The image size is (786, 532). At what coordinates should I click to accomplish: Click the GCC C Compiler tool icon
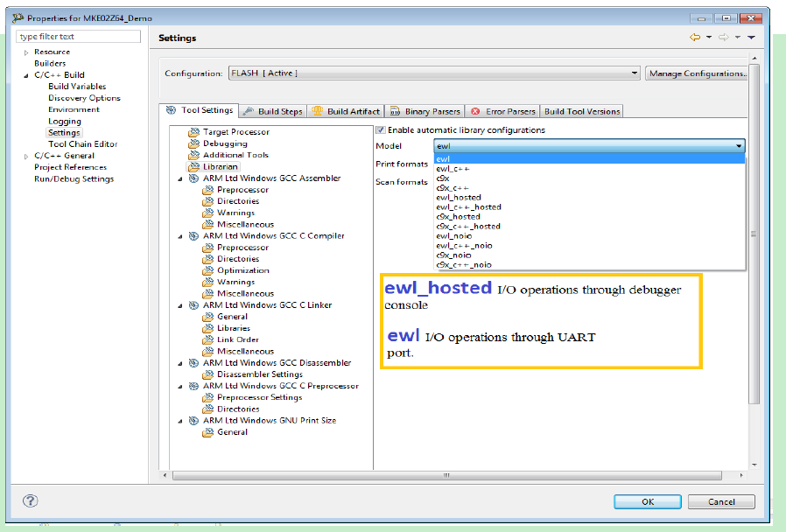click(x=193, y=236)
